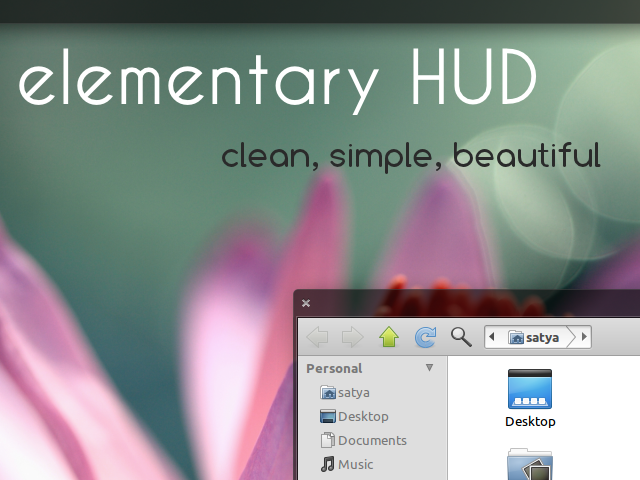Screen dimensions: 640x480
Task: Open Documents in the sidebar
Action: pos(363,440)
